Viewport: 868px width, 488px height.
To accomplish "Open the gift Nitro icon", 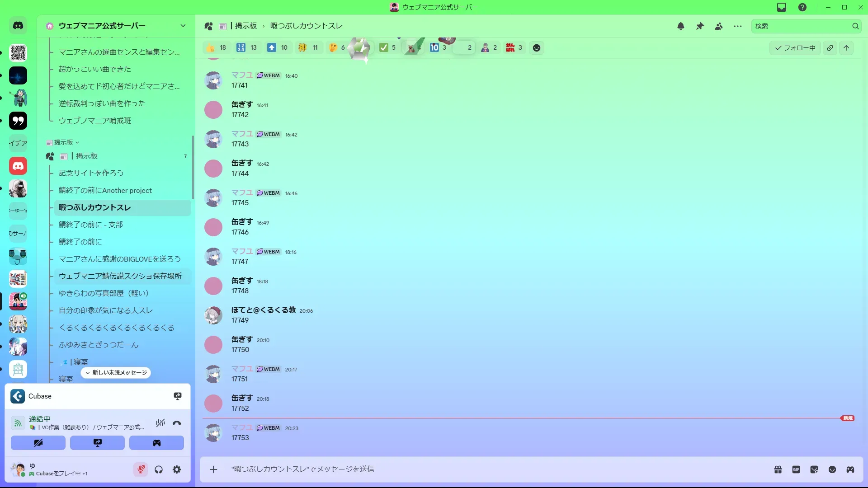I will (778, 469).
